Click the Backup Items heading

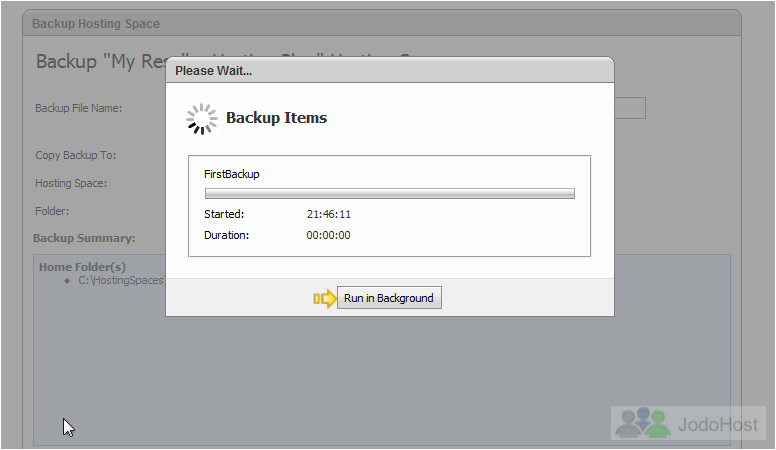point(276,118)
